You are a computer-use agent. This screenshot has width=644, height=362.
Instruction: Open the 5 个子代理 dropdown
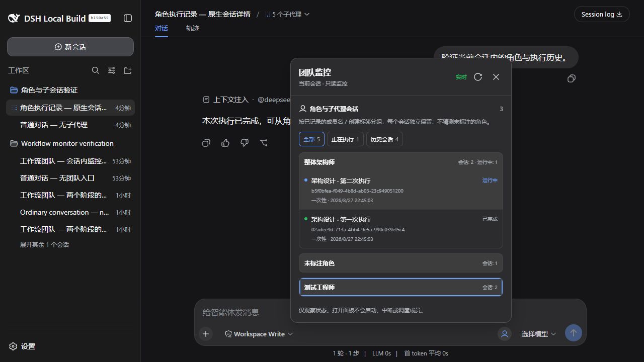point(287,15)
